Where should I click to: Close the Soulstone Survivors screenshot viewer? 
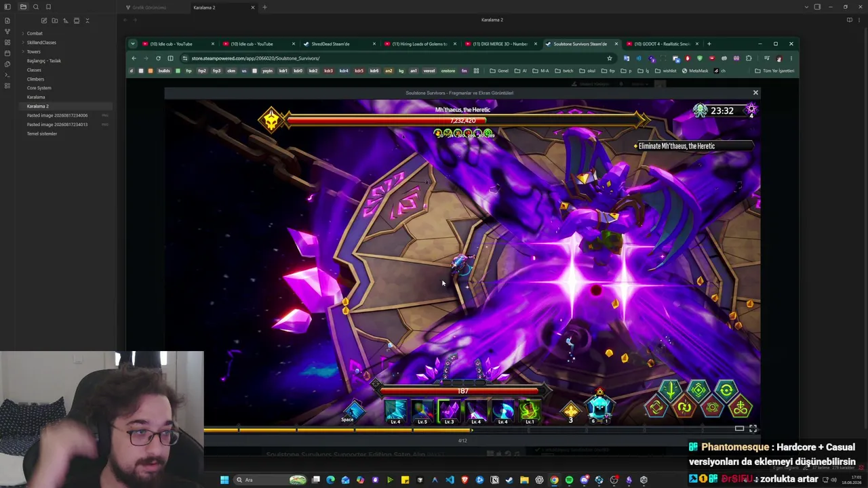pyautogui.click(x=755, y=92)
